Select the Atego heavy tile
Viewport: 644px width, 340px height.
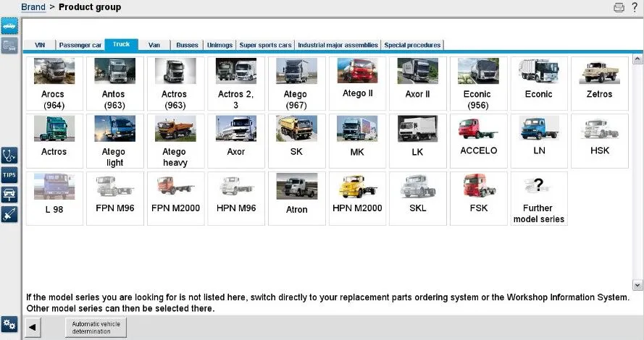[175, 141]
